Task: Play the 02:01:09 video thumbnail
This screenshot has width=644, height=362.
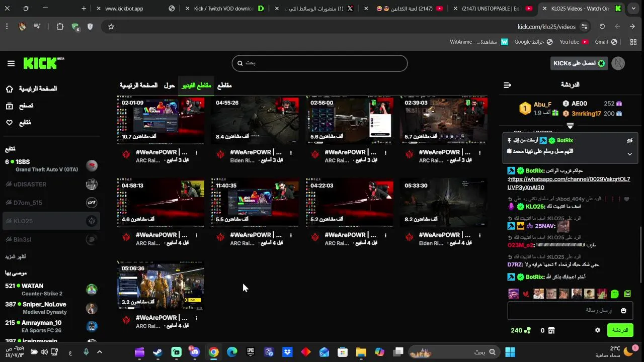Action: [160, 121]
